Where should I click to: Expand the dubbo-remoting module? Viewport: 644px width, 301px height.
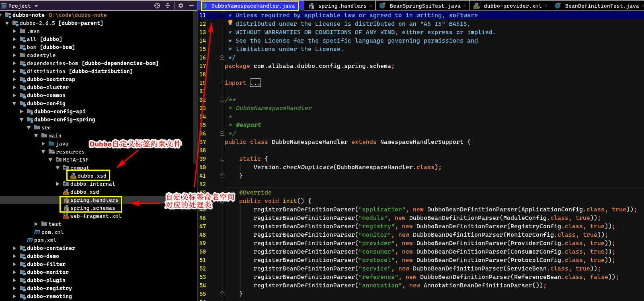(14, 296)
